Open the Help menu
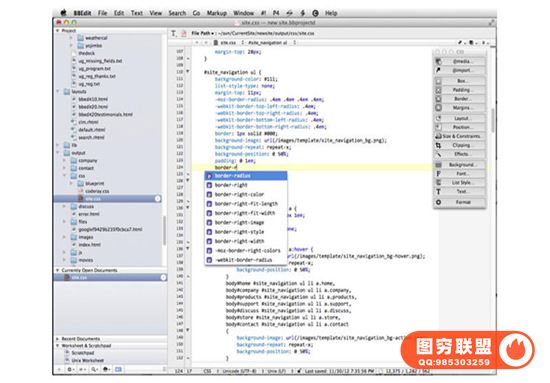This screenshot has height=383, width=550. coord(331,13)
